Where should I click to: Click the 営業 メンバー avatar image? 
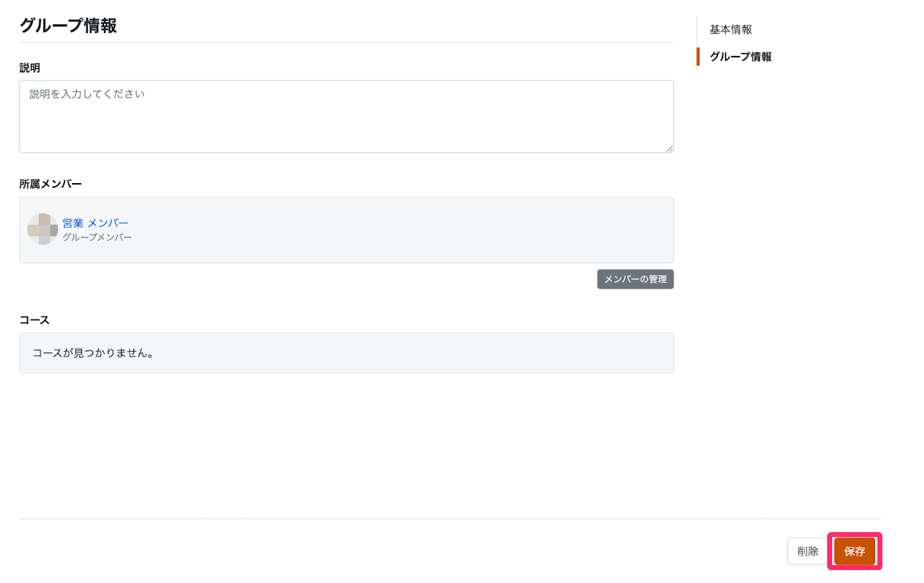42,229
